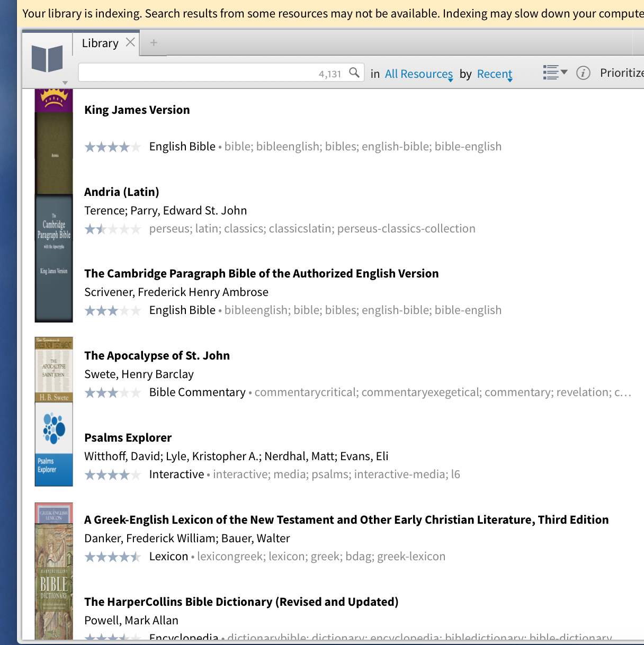This screenshot has height=645, width=644.
Task: Set star rating for King James Version
Action: click(x=113, y=147)
